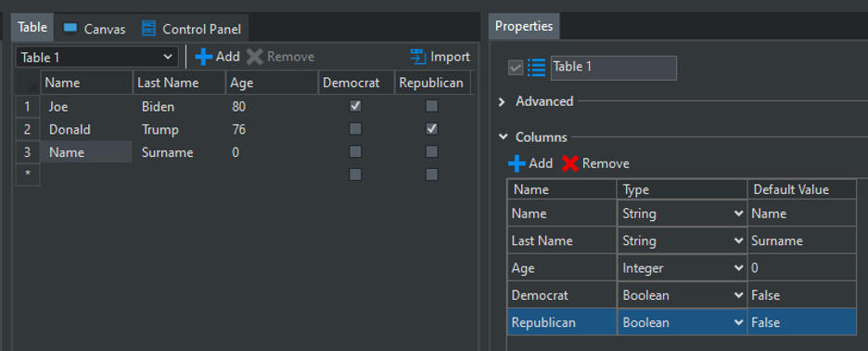This screenshot has width=868, height=351.
Task: Select the Last Name column header
Action: coord(179,83)
